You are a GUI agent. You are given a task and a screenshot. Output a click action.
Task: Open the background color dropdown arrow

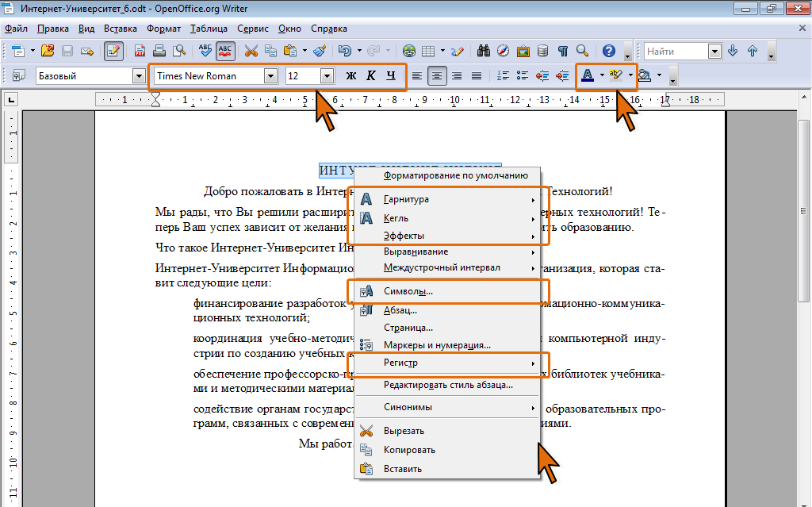659,75
